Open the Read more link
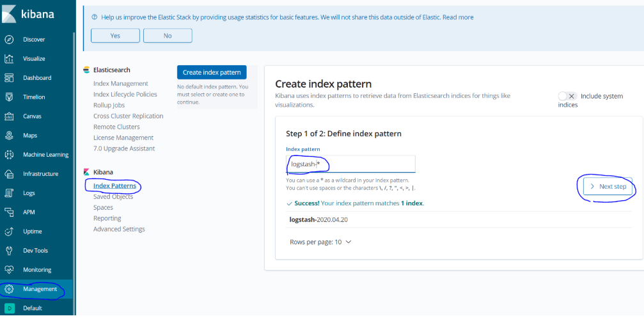This screenshot has height=323, width=644. tap(458, 17)
